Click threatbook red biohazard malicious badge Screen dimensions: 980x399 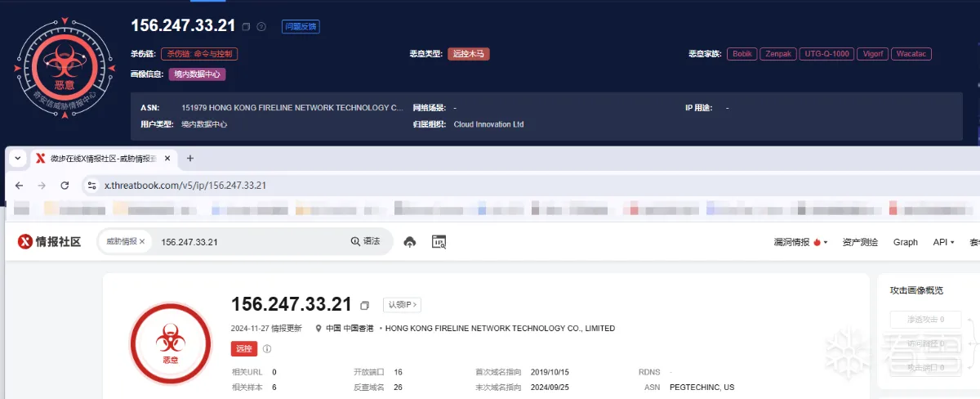(171, 343)
